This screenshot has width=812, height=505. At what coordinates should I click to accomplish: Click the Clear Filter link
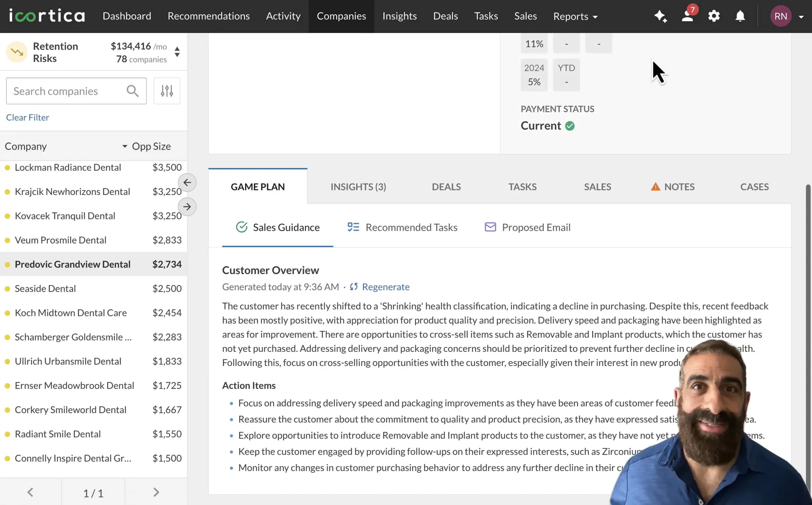point(27,117)
